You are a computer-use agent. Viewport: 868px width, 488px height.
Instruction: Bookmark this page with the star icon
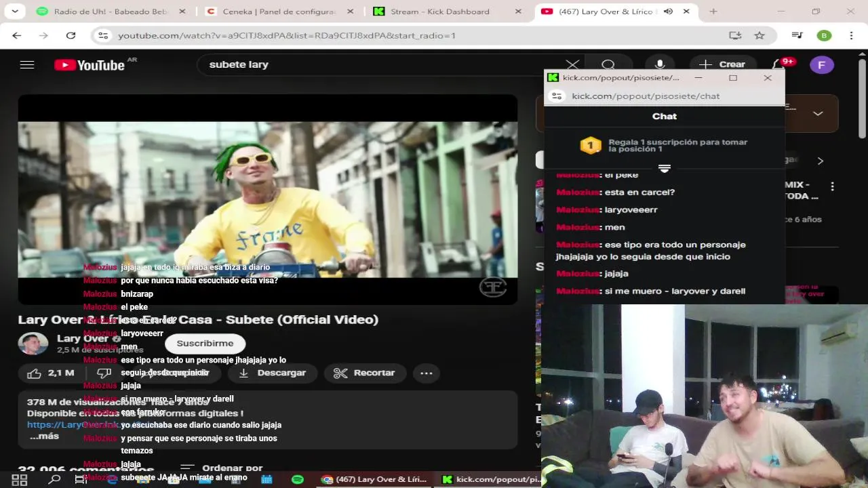[759, 35]
